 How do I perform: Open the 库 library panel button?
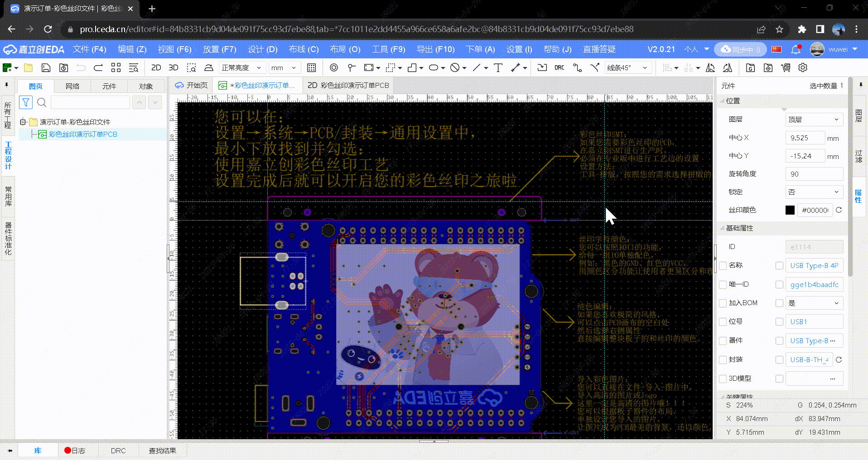point(38,451)
